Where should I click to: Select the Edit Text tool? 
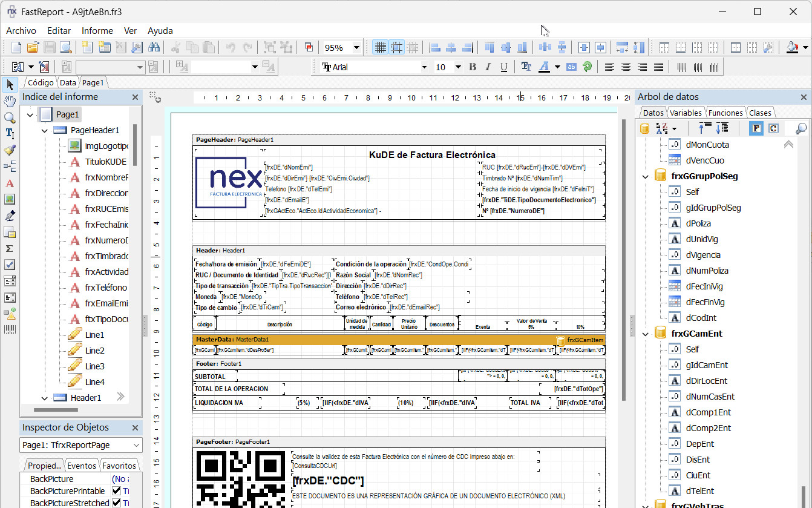pyautogui.click(x=10, y=134)
